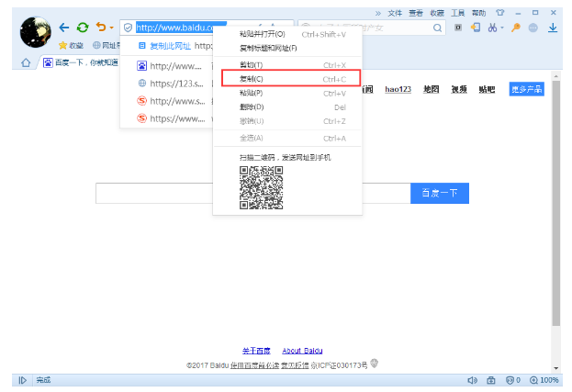Expand the double-chevron menu overflow
572x392 pixels.
click(x=378, y=14)
